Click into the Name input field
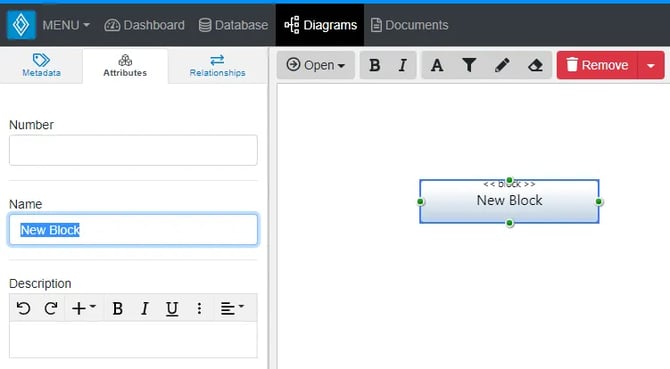Screen dimensions: 670x369 pos(133,230)
